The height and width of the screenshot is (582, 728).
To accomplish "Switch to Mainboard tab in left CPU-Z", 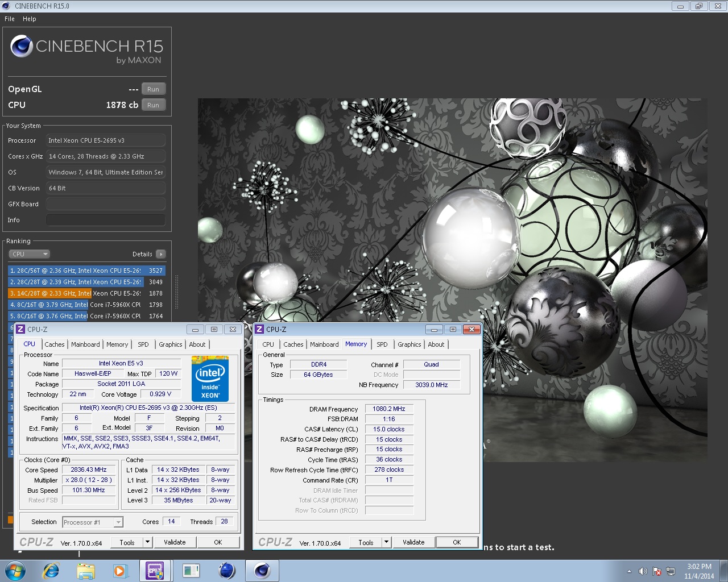I will [85, 344].
